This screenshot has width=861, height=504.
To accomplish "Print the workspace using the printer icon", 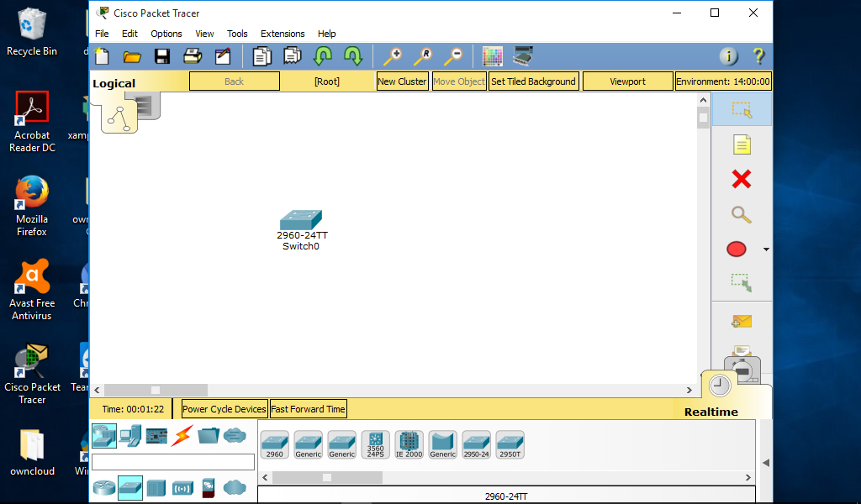I will 193,56.
